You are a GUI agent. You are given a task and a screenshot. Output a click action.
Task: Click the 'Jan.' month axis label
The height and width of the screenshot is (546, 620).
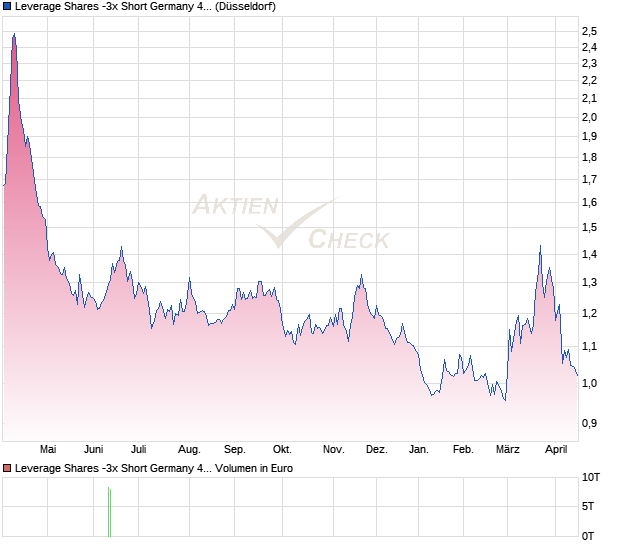pyautogui.click(x=419, y=450)
